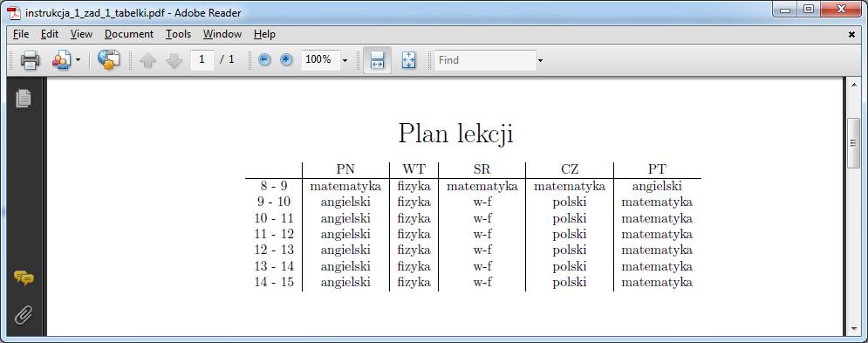Click the vertical scrollbar thumb
The image size is (868, 343).
click(x=853, y=143)
